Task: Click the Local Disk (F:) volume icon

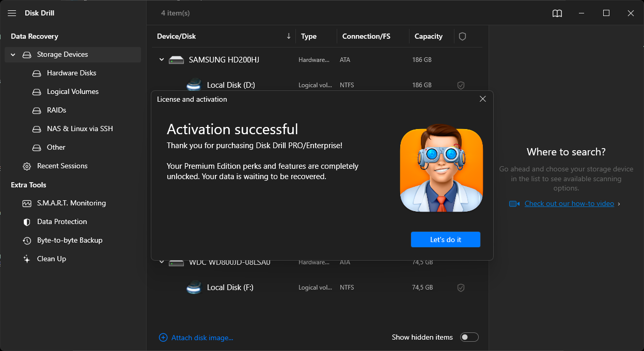Action: click(x=194, y=288)
